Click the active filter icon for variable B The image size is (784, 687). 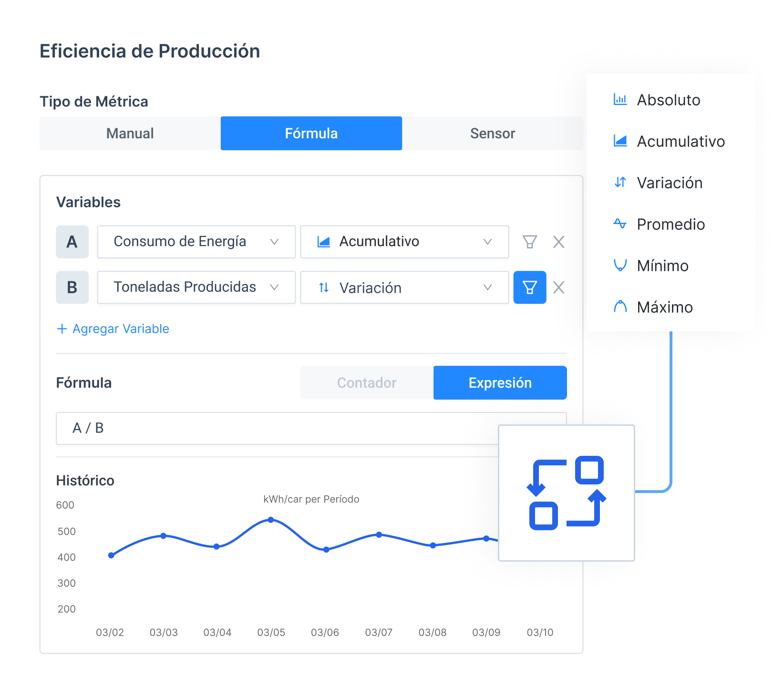coord(529,287)
